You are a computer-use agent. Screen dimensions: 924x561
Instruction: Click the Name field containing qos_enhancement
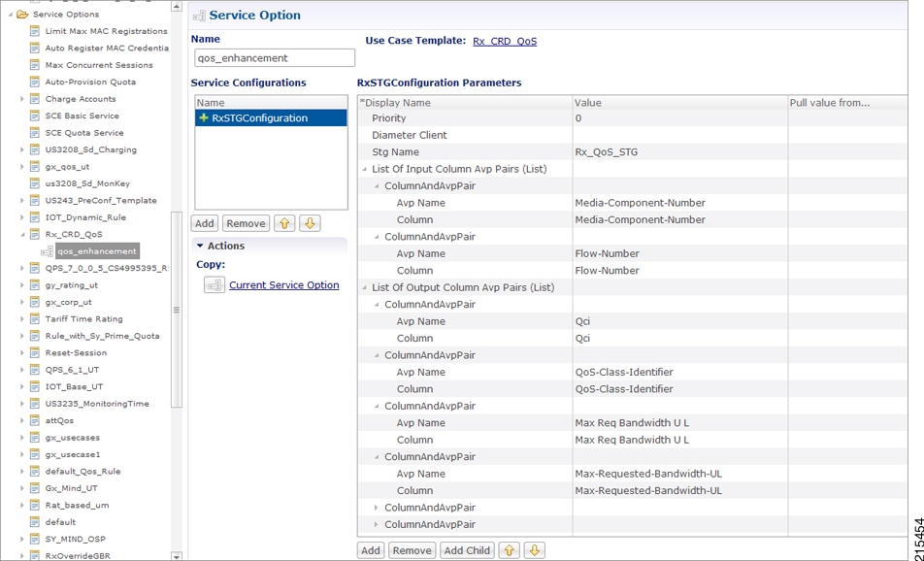click(275, 58)
